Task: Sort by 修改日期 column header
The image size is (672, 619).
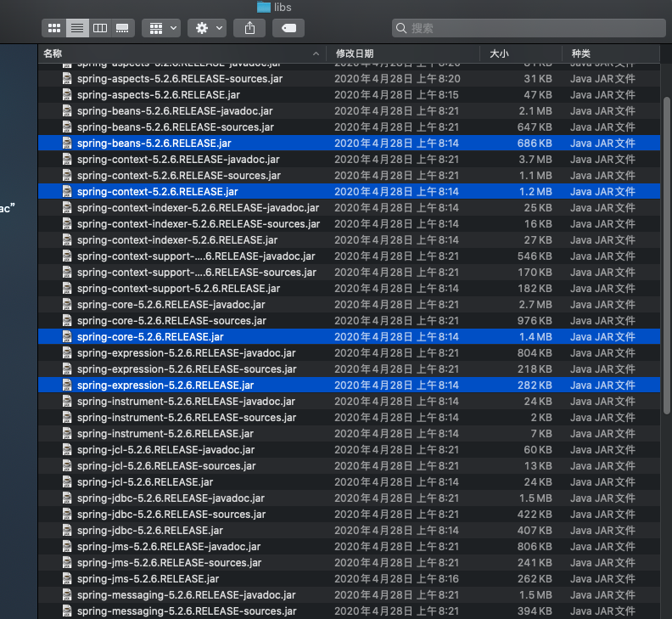Action: click(x=403, y=53)
